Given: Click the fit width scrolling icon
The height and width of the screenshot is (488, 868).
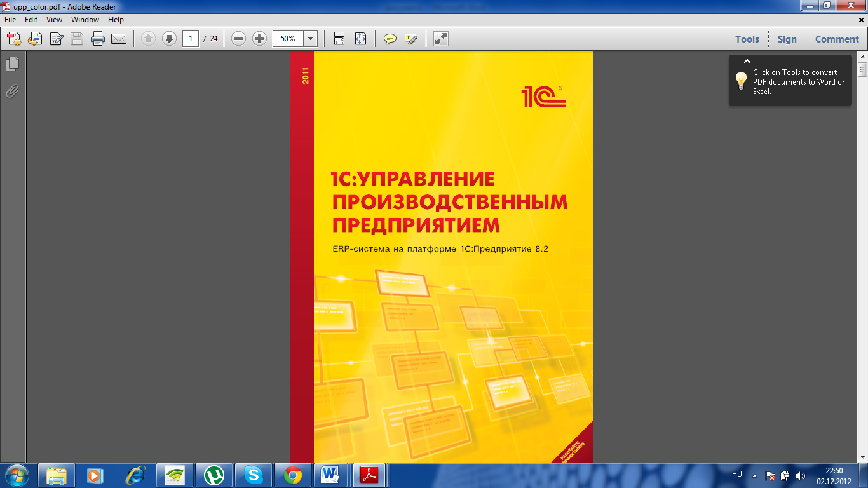Looking at the screenshot, I should [339, 39].
